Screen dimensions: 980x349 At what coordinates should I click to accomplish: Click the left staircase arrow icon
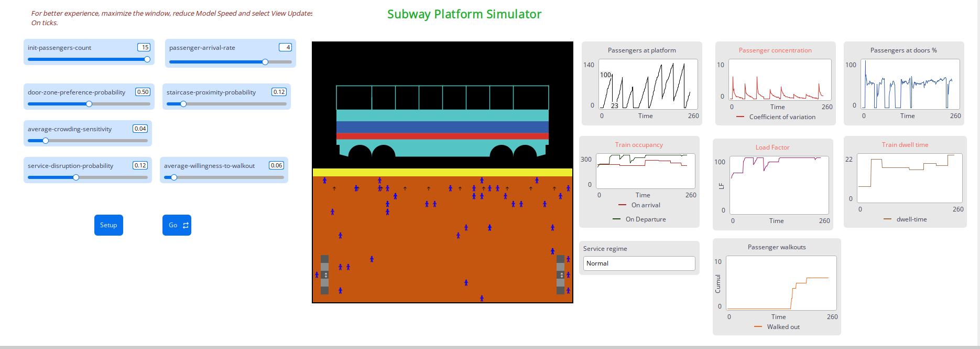(x=325, y=275)
